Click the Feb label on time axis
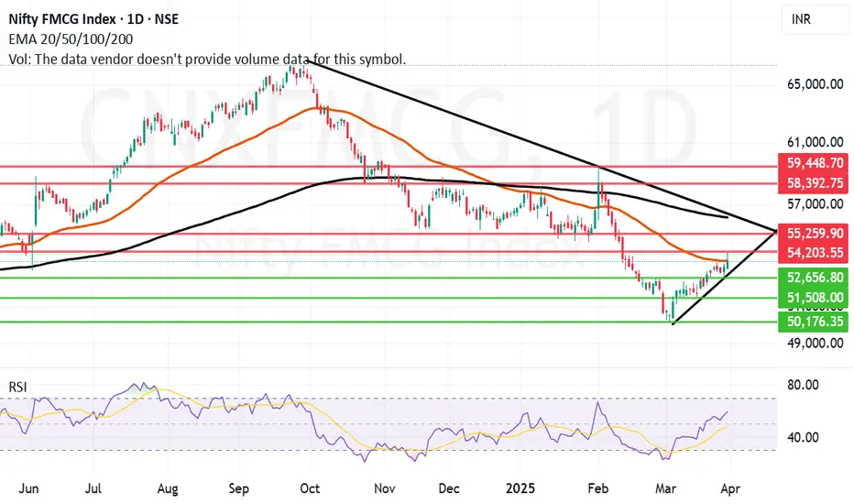The height and width of the screenshot is (504, 854). (598, 488)
